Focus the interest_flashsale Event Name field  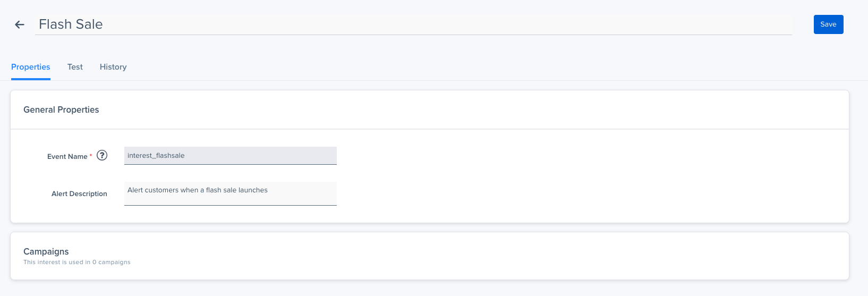(x=231, y=156)
